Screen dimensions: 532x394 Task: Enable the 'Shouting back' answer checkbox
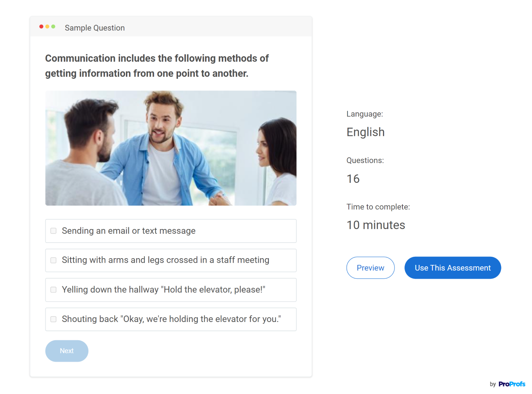tap(54, 319)
